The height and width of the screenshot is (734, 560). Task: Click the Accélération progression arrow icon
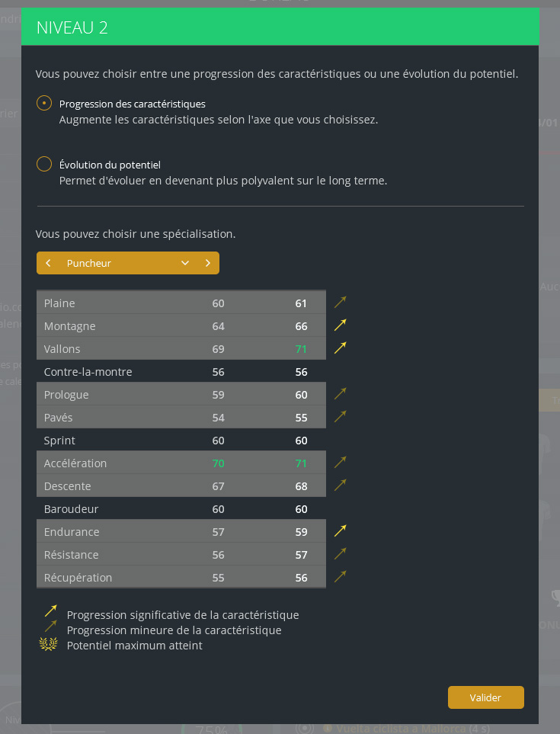[340, 463]
